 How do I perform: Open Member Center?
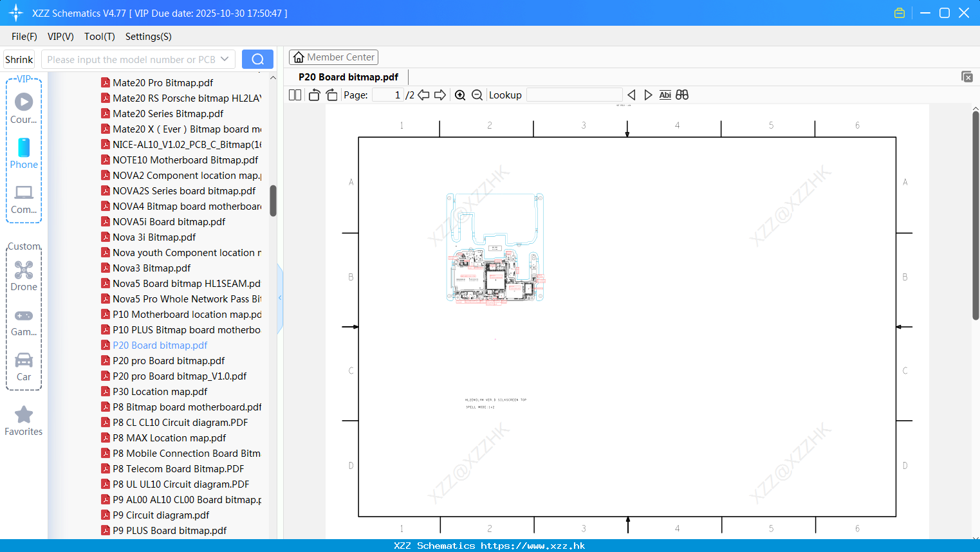[333, 57]
